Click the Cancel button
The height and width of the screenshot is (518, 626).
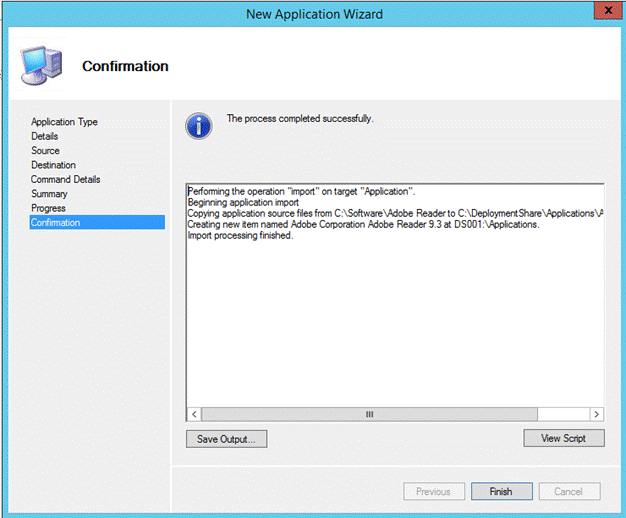(568, 491)
